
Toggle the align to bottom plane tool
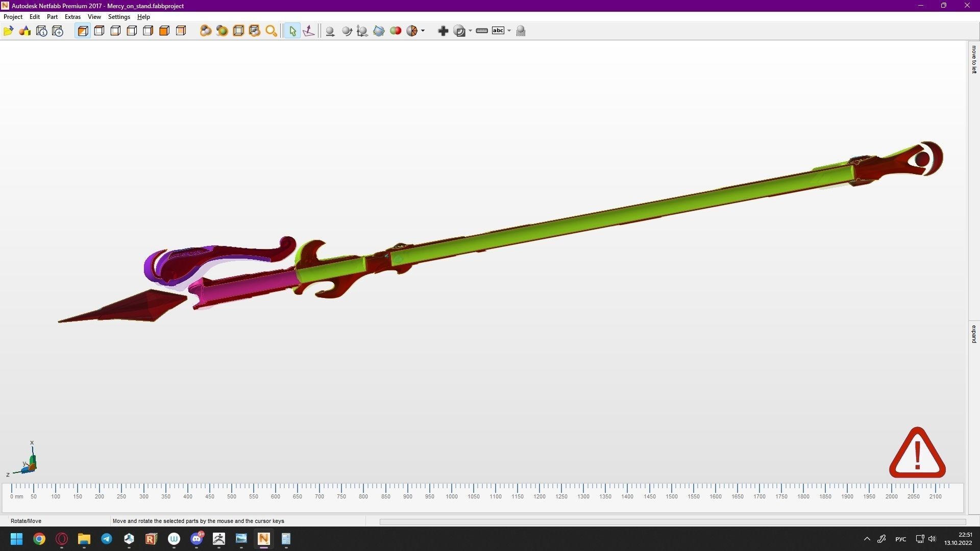(309, 31)
